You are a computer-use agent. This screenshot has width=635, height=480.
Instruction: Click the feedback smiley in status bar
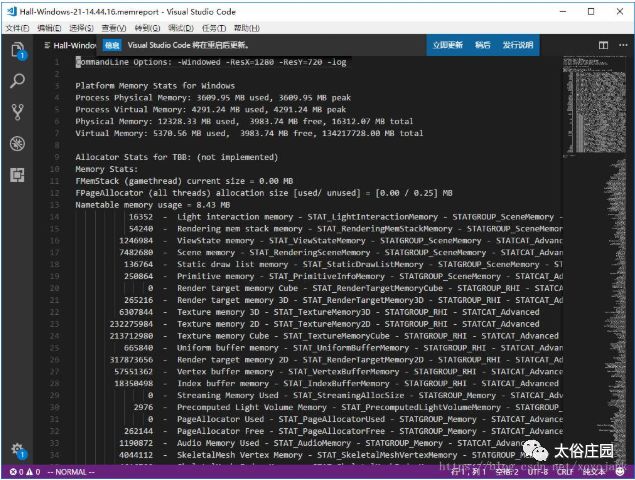point(620,472)
